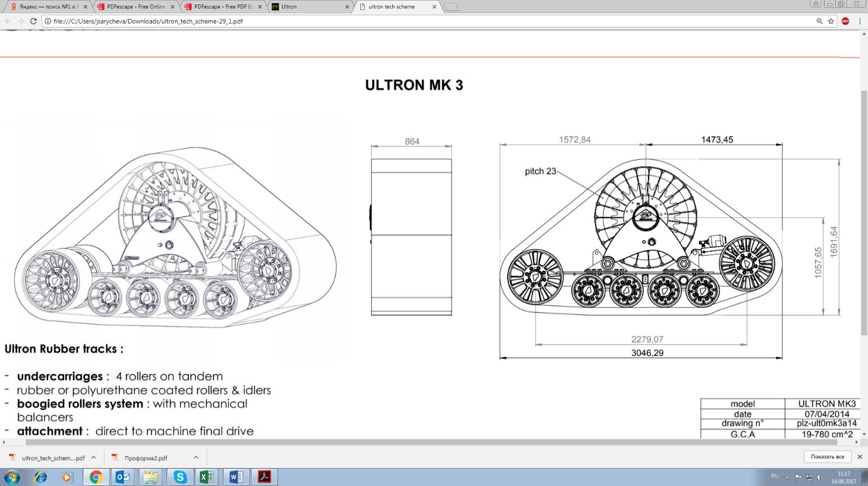868x486 pixels.
Task: Switch to the second PDFescape Free PDF tab
Action: click(x=222, y=7)
